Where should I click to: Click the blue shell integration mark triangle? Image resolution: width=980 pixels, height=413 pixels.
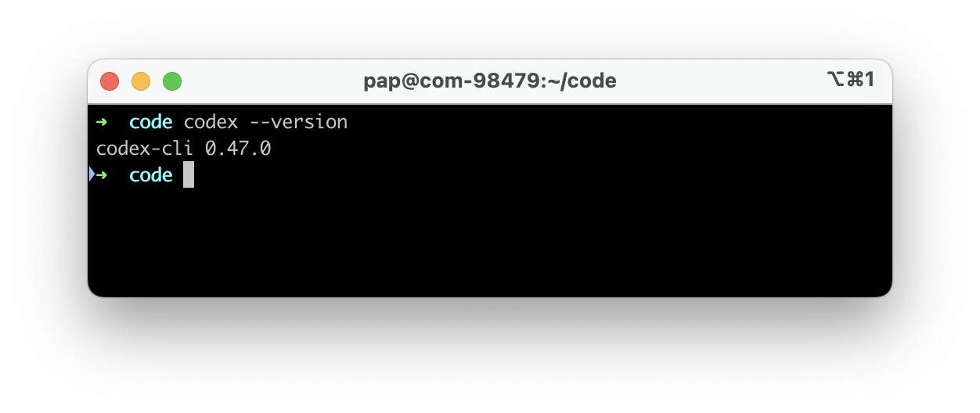point(92,174)
